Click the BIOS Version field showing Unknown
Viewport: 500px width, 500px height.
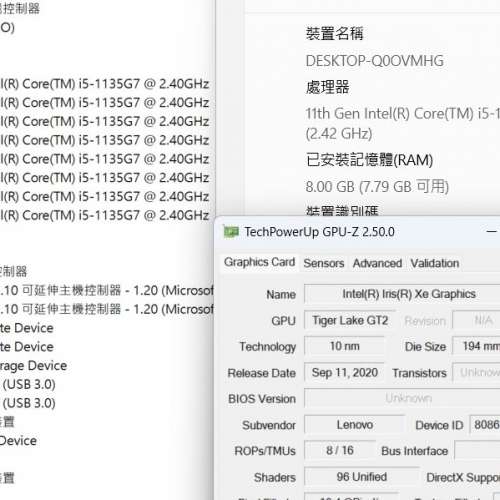click(x=402, y=398)
